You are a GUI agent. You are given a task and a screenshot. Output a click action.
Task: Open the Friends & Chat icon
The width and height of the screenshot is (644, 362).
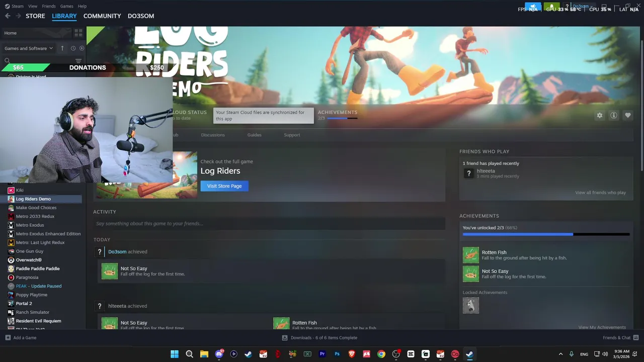tap(636, 338)
